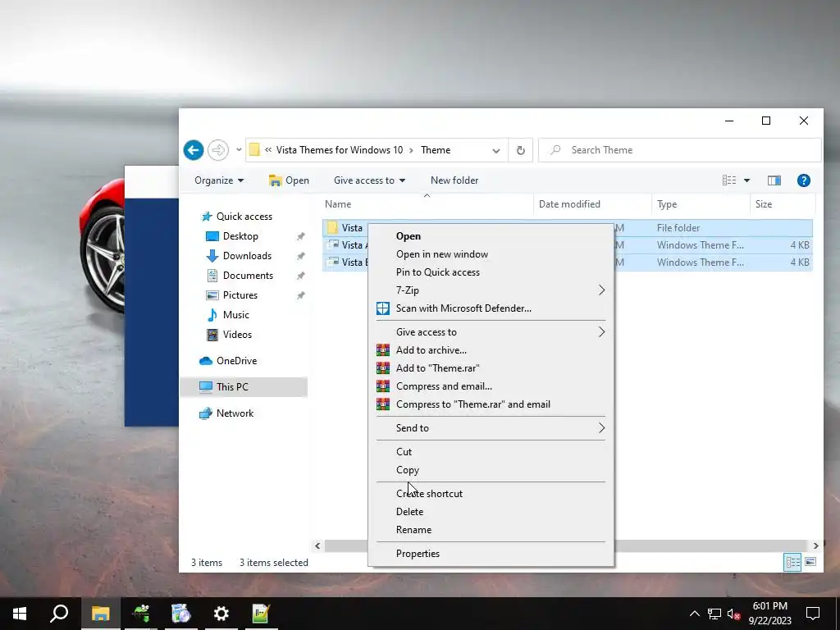Expand the Send to submenu
840x630 pixels.
point(491,428)
